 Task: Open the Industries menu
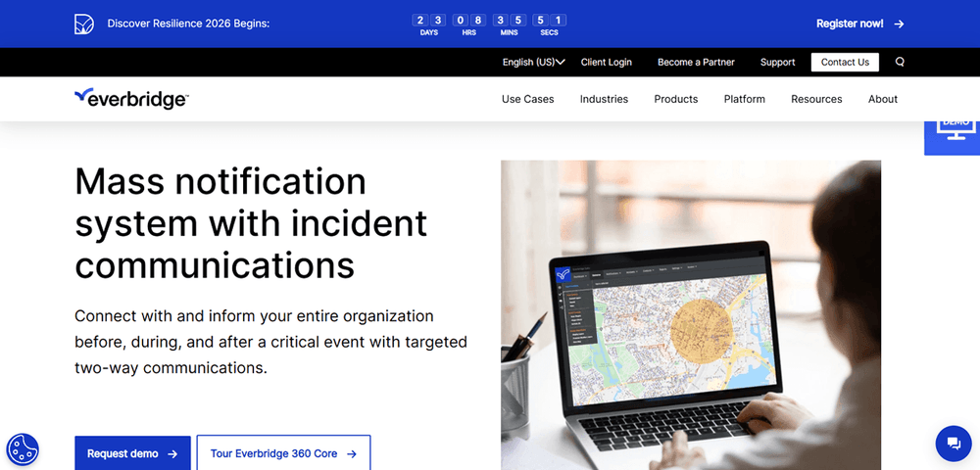pyautogui.click(x=604, y=99)
